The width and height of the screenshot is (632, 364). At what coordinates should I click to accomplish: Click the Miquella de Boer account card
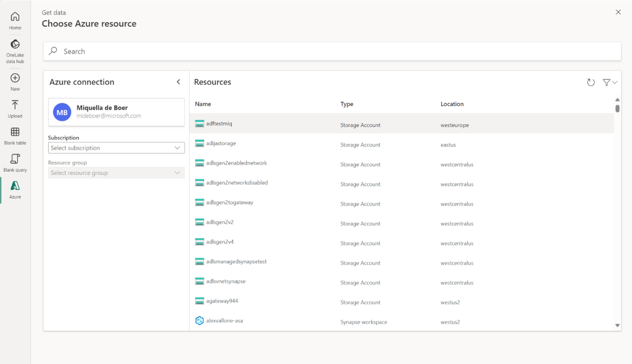coord(116,112)
